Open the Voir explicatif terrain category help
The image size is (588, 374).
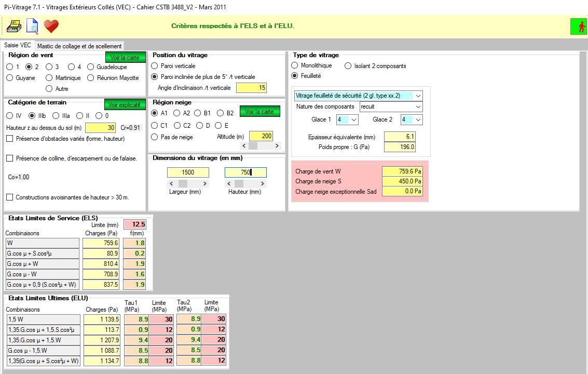(x=125, y=104)
